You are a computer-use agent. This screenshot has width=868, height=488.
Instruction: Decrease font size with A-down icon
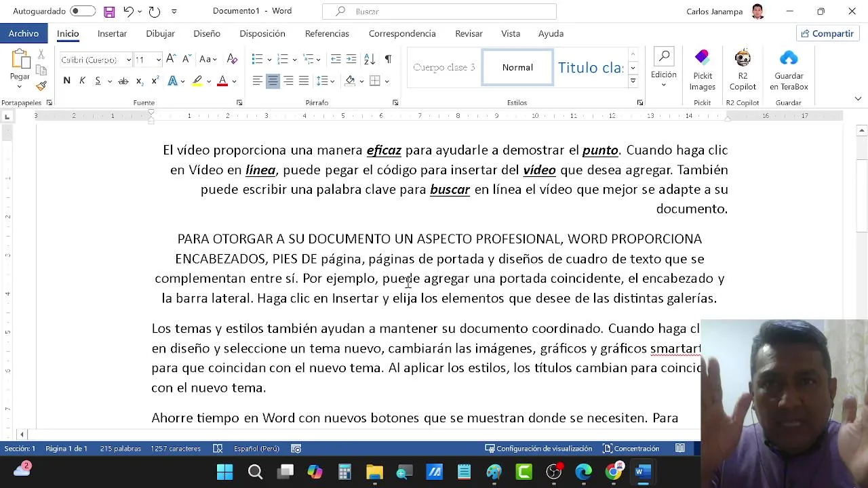coord(186,60)
